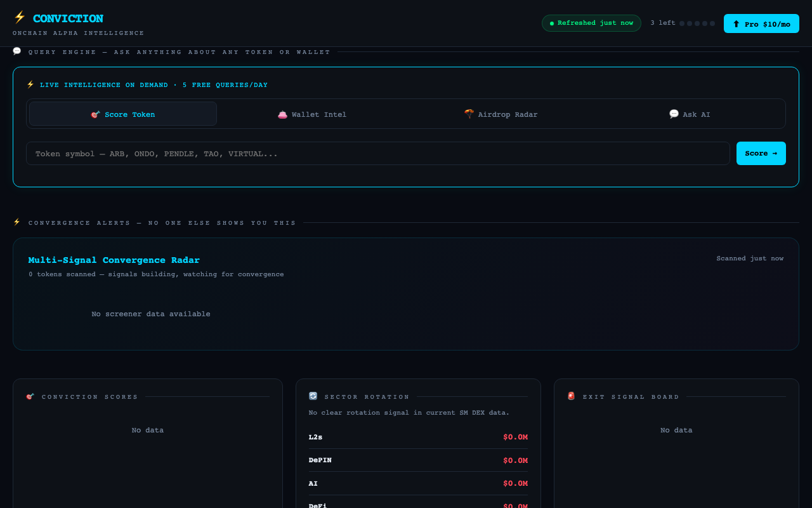Upgrade via Pro $10/mo button
This screenshot has height=508, width=812.
(x=761, y=23)
